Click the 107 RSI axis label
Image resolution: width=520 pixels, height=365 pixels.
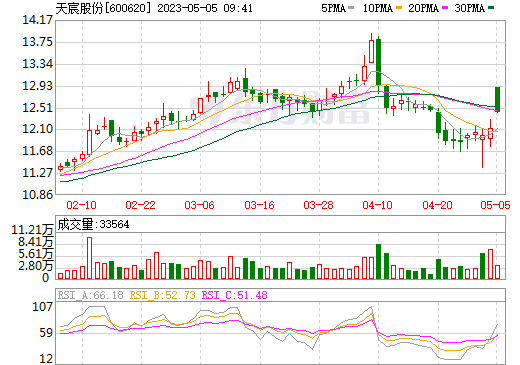(x=43, y=307)
